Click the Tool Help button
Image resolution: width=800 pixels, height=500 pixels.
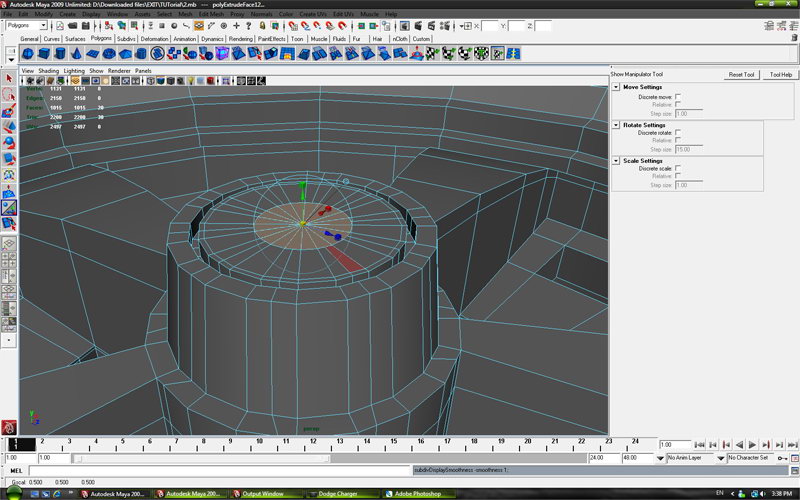(780, 74)
